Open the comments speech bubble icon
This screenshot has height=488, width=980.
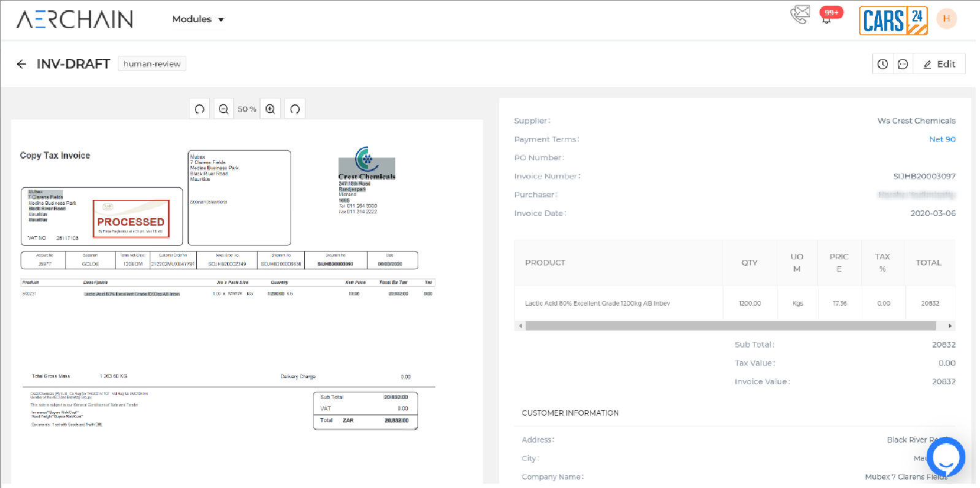(x=903, y=64)
